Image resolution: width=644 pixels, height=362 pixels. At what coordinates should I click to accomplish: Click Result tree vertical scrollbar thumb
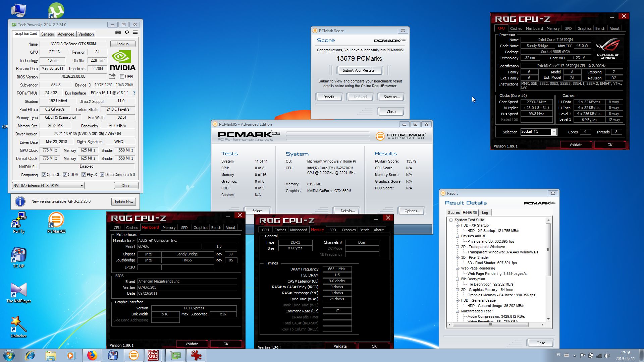pos(548,250)
